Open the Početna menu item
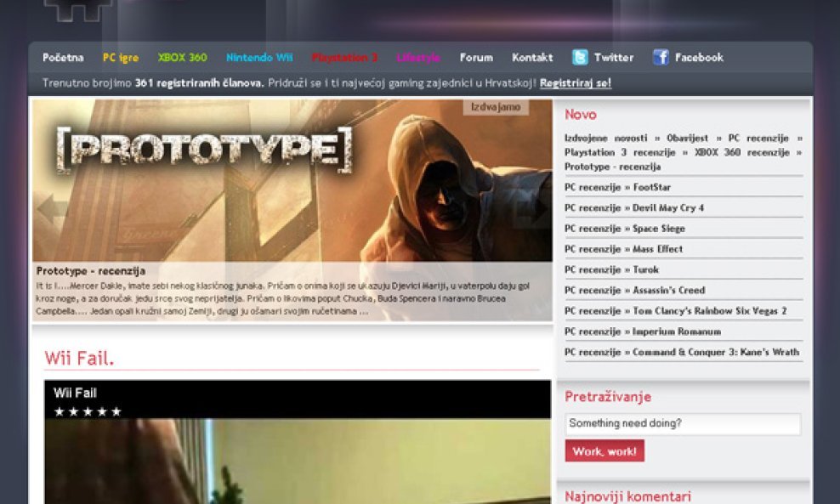The image size is (840, 504). point(63,57)
